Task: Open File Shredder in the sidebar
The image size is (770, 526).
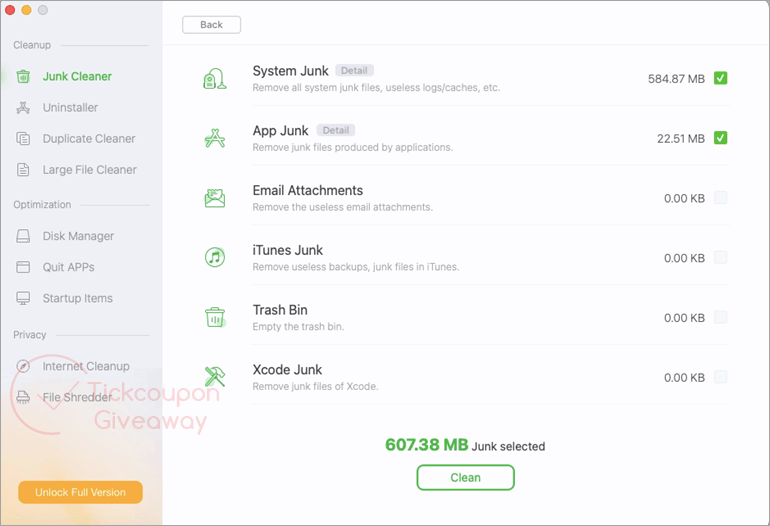Action: pyautogui.click(x=77, y=397)
